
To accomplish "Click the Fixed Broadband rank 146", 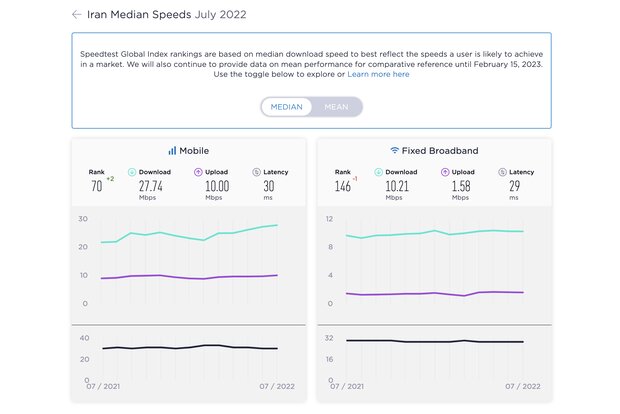I will click(342, 186).
